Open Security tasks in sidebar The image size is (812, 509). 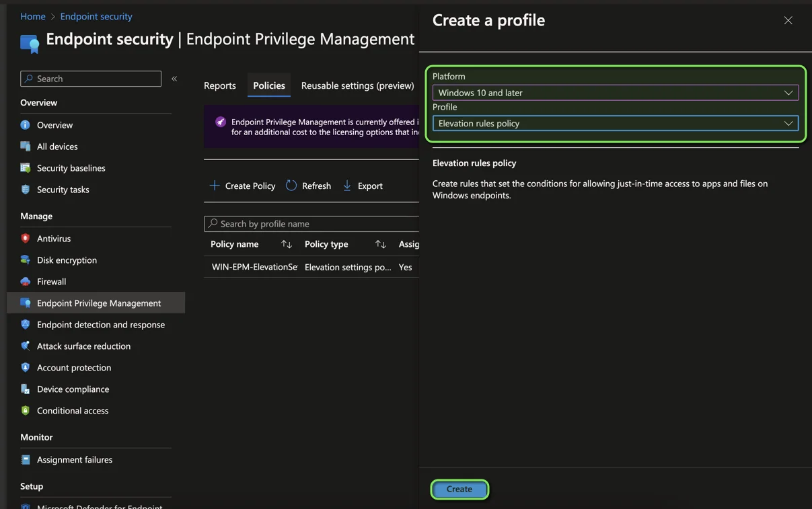pyautogui.click(x=63, y=190)
